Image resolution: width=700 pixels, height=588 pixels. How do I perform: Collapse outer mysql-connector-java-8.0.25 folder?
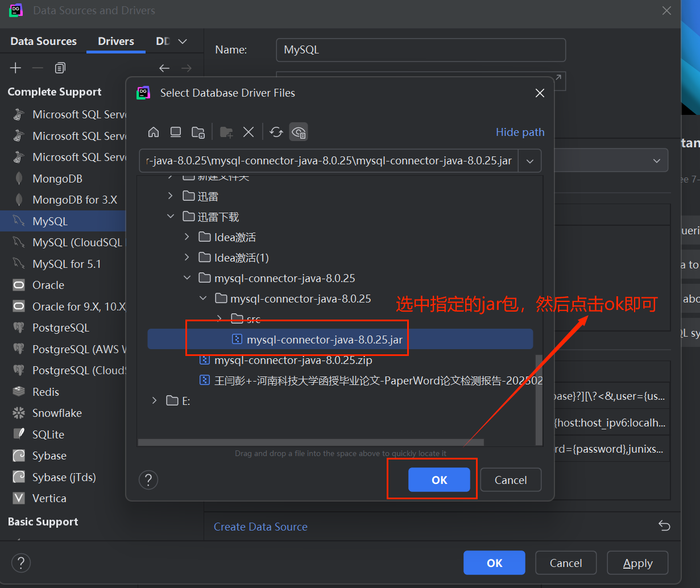coord(187,278)
